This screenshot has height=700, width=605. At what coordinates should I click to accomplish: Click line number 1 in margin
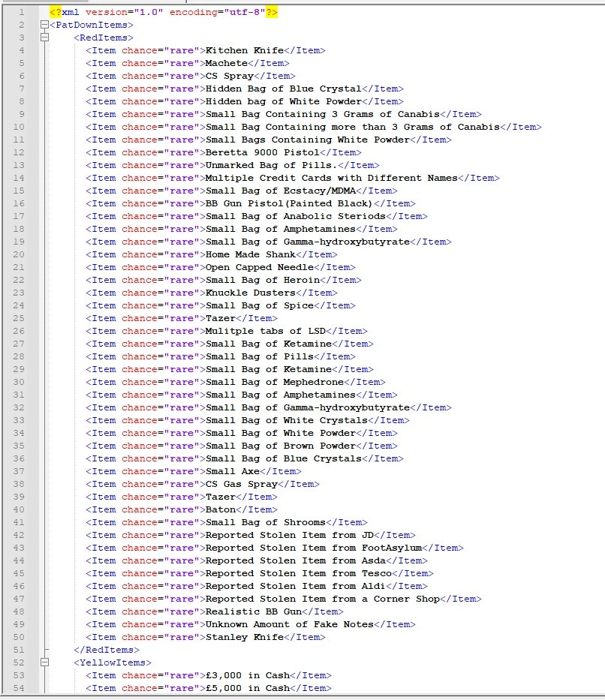21,12
